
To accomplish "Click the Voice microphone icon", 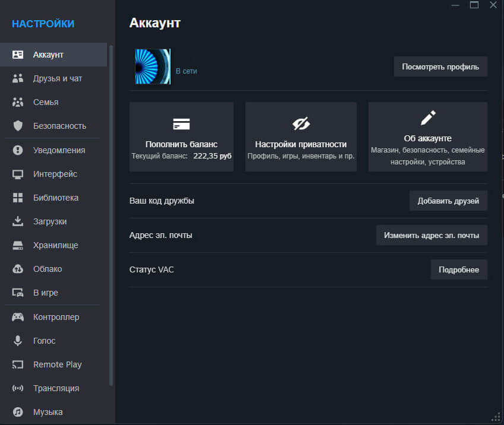I will coord(18,341).
